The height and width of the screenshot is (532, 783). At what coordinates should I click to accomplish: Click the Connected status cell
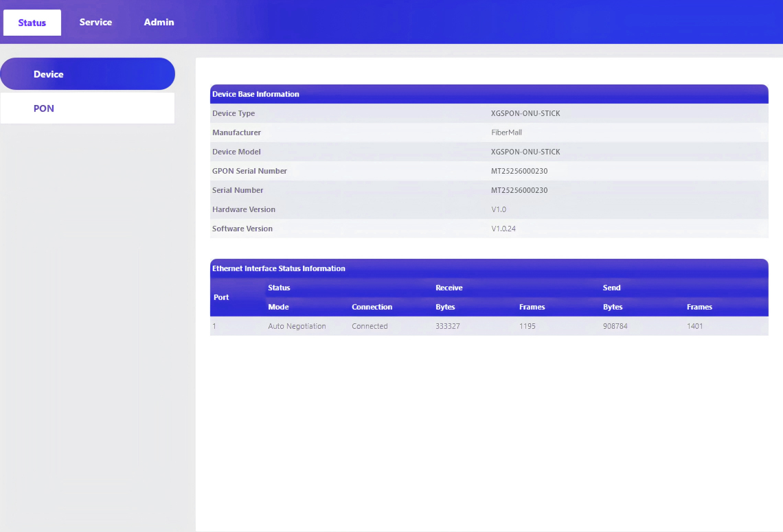click(x=370, y=326)
